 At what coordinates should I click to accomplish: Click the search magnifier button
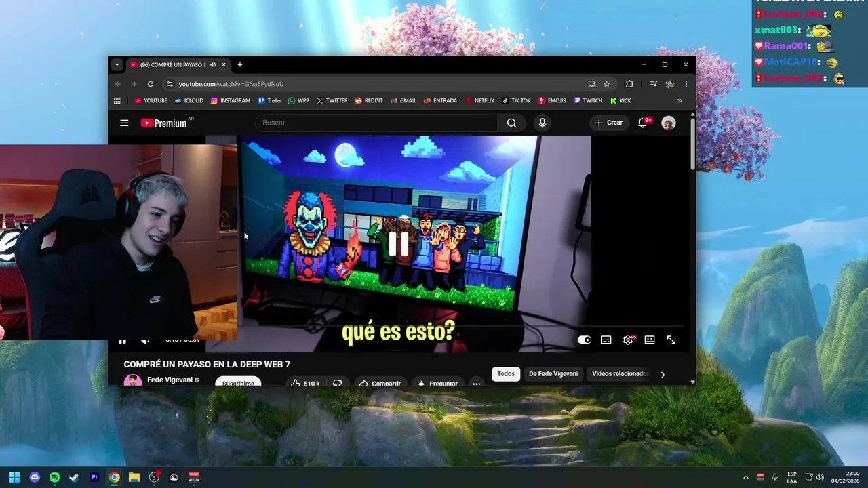pyautogui.click(x=512, y=123)
